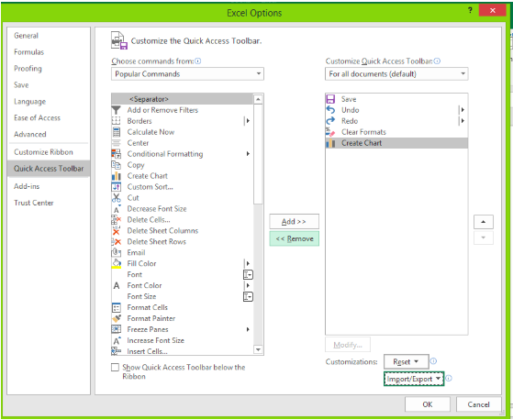Enable Show Quick Access Toolbar below the Ribbon
Viewport: 513px width, 420px height.
pyautogui.click(x=115, y=368)
